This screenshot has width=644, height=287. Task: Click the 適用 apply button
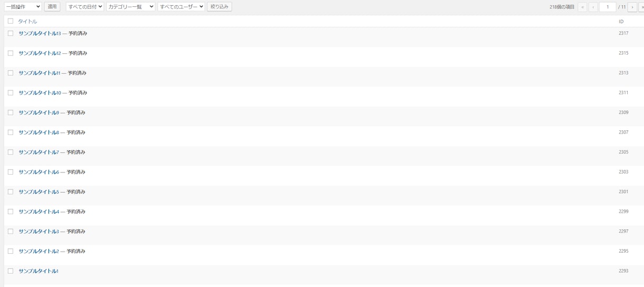click(x=52, y=7)
